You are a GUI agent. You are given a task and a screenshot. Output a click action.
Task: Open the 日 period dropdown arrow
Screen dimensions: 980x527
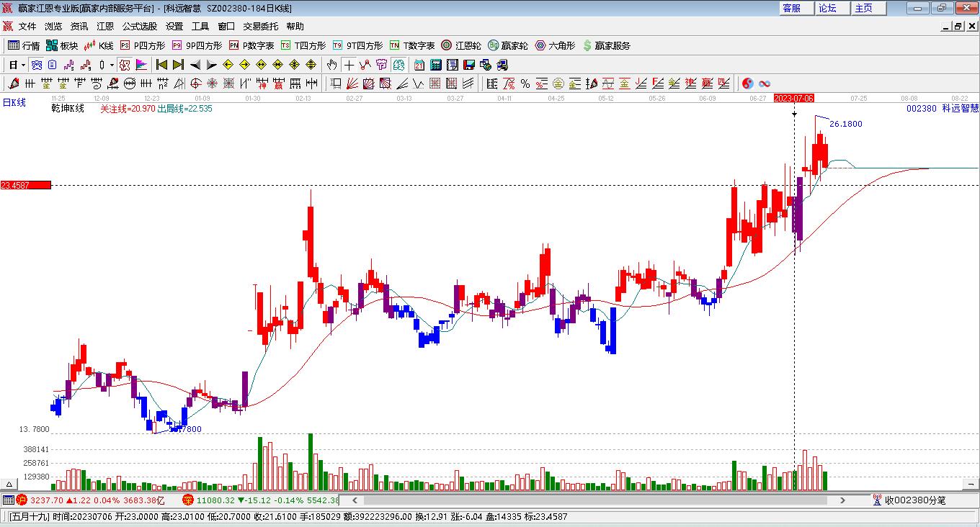(24, 65)
